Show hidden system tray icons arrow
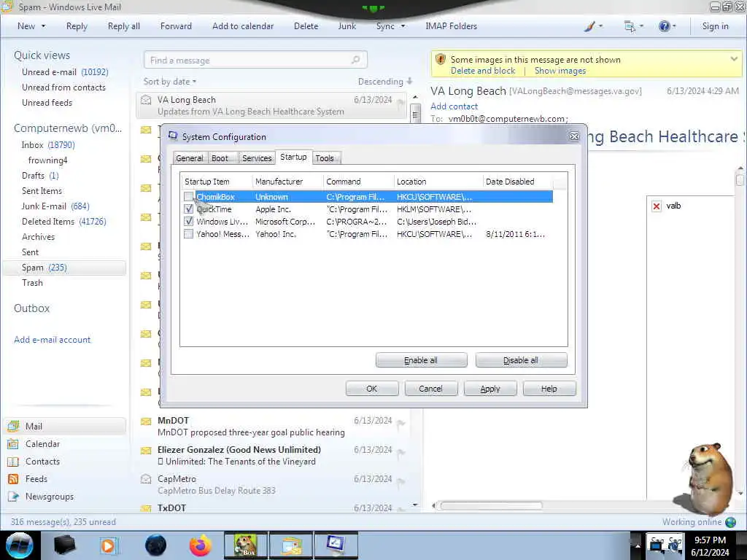Screen dimensions: 747x560 click(638, 545)
